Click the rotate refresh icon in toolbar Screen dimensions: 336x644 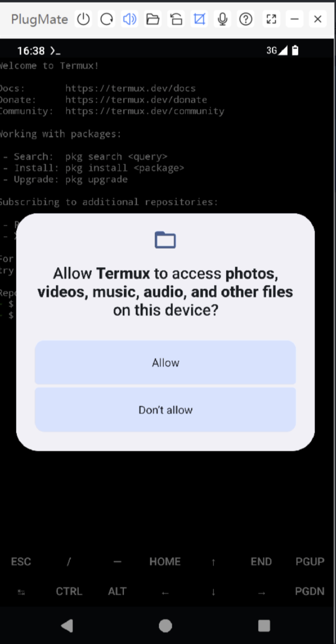point(107,19)
